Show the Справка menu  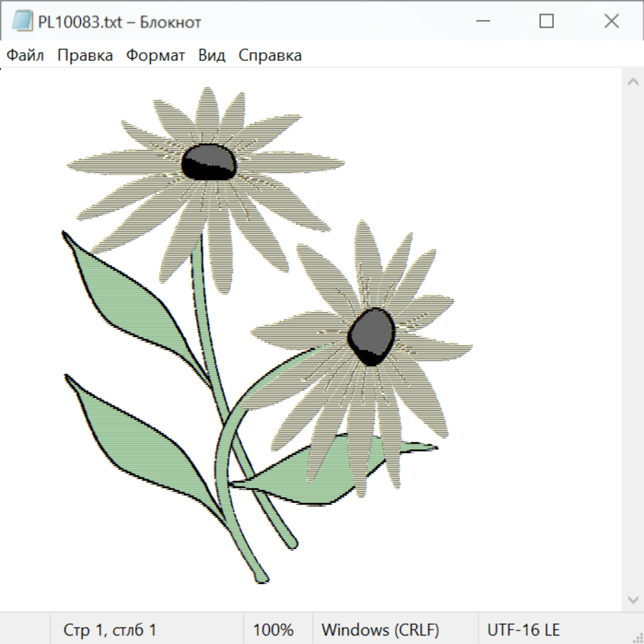click(270, 55)
